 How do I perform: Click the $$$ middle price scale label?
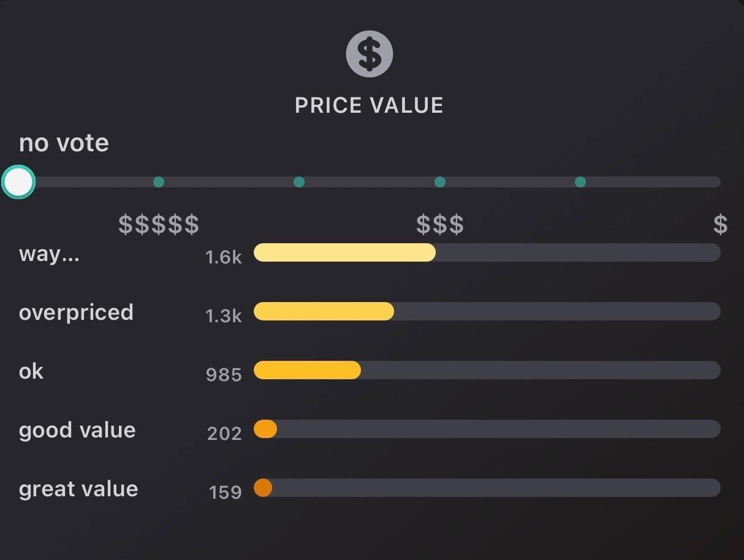click(x=439, y=225)
